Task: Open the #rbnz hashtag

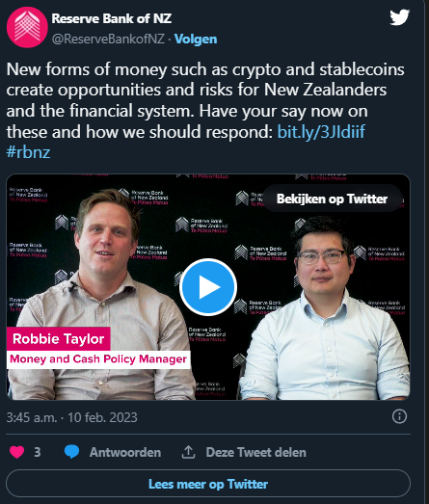Action: 28,152
